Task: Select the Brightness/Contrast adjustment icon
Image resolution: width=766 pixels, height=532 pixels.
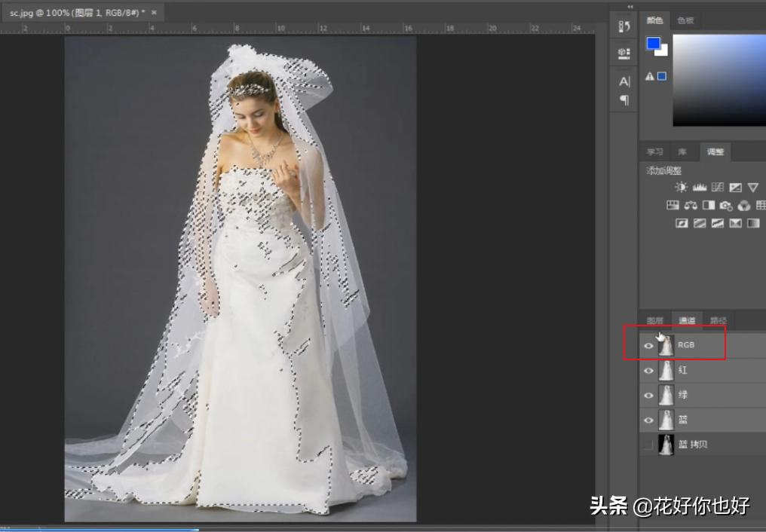Action: pos(681,187)
